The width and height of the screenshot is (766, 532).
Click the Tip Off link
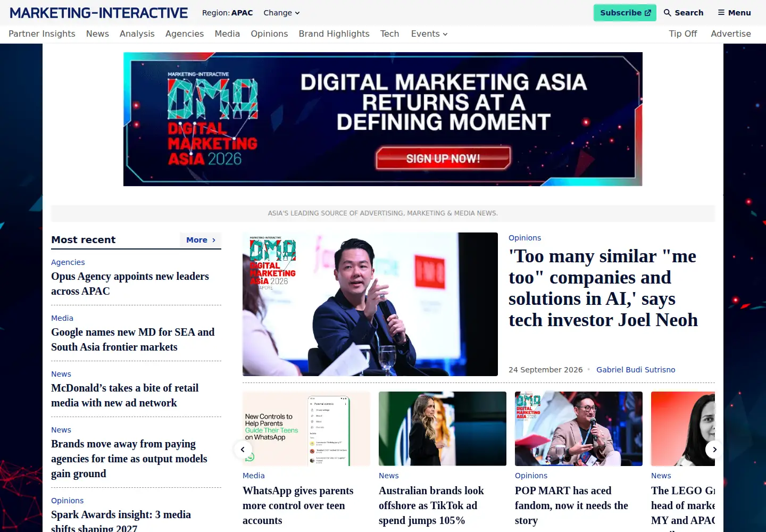[683, 34]
